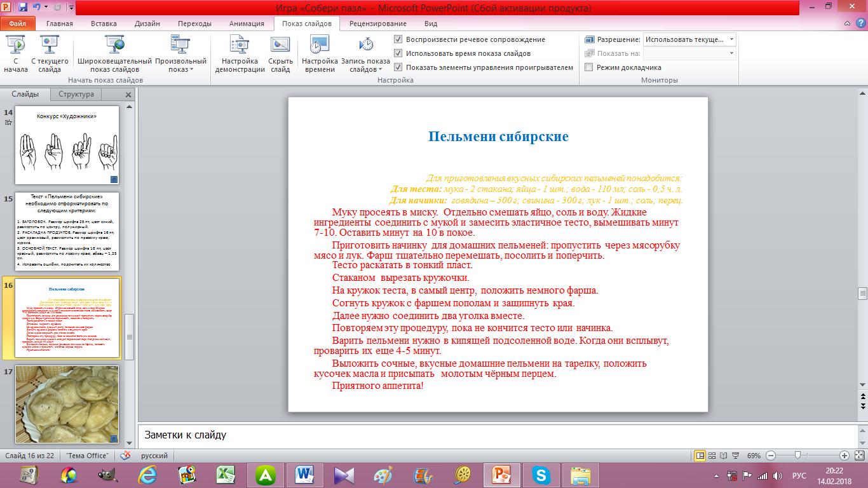This screenshot has width=868, height=488.
Task: Customize quick access toolbar dropdown
Action: point(71,9)
